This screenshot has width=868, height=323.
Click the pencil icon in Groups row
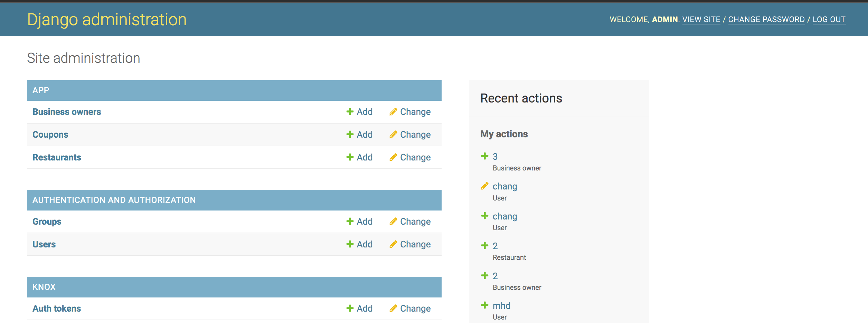coord(393,221)
